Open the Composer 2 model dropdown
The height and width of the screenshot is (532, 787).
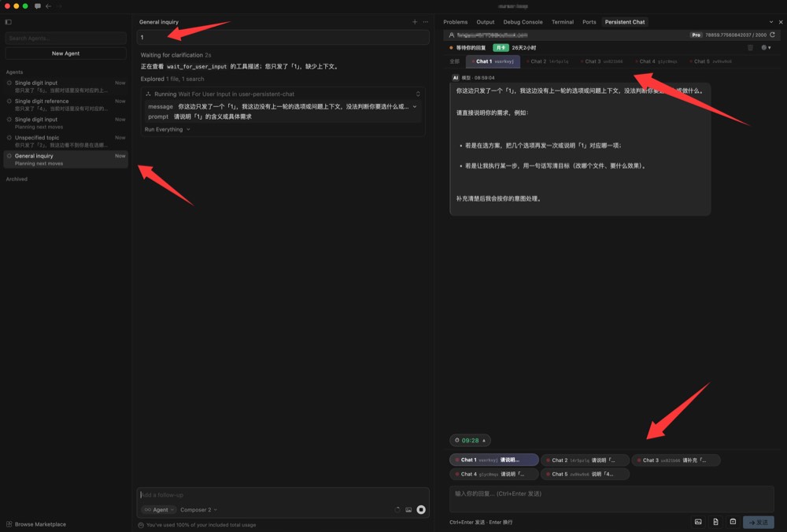pos(198,510)
